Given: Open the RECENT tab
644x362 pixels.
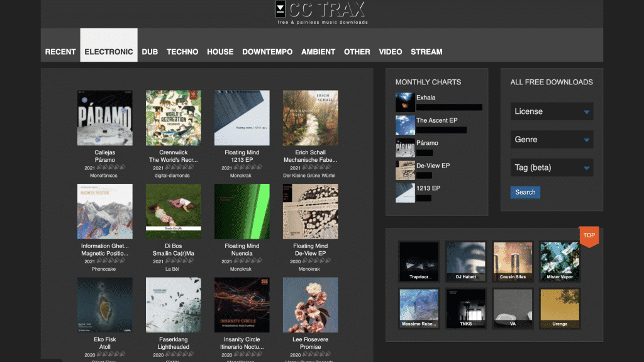Looking at the screenshot, I should tap(60, 52).
